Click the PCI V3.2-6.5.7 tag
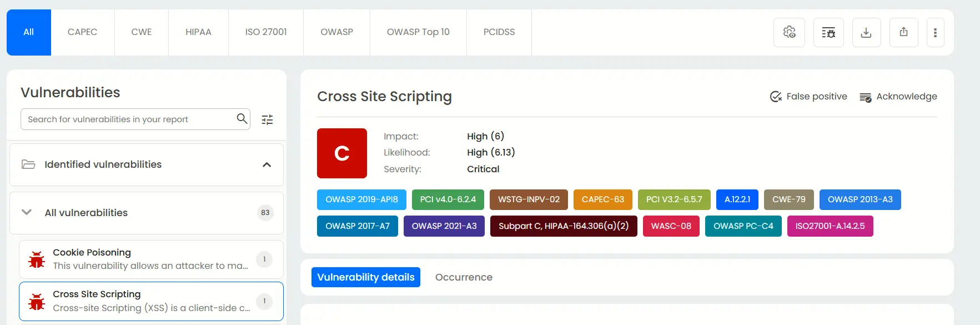This screenshot has height=325, width=980. tap(674, 199)
